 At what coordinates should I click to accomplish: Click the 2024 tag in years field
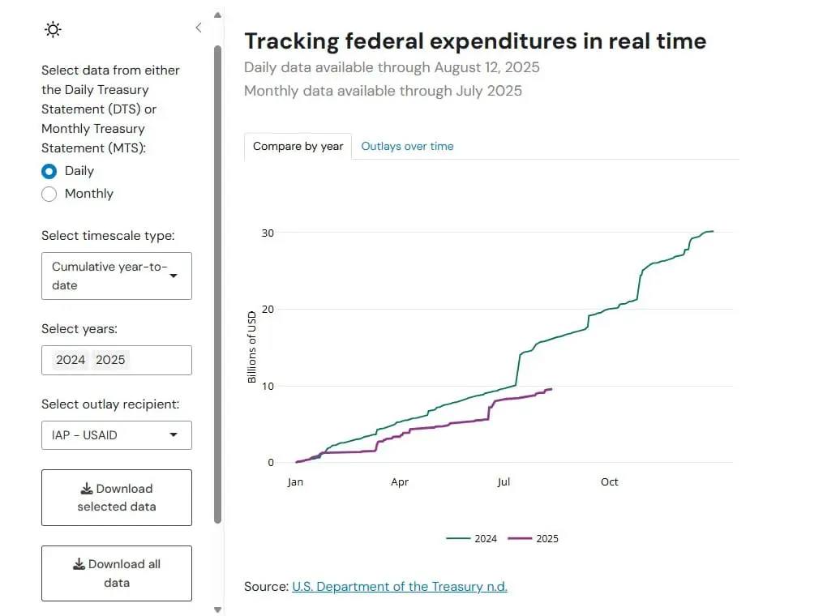point(71,360)
